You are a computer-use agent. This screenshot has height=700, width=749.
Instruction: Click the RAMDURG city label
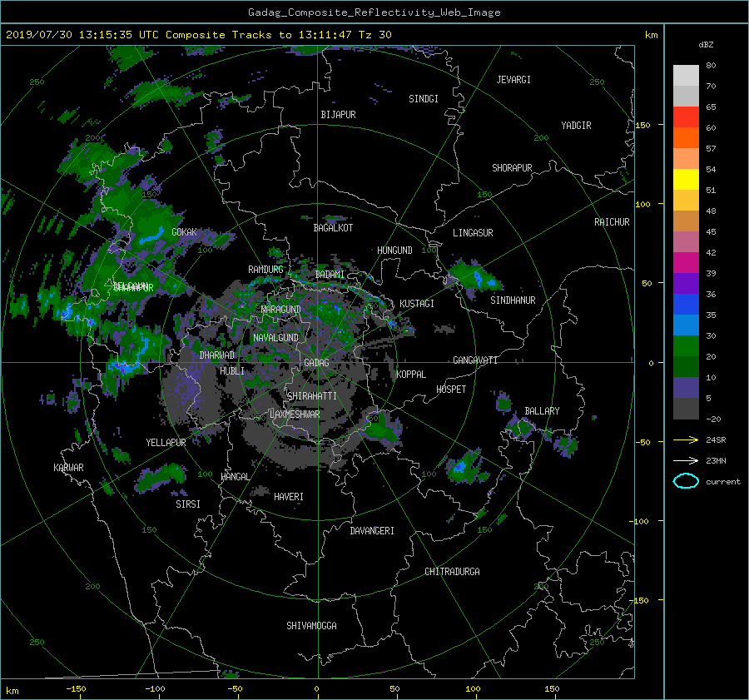click(265, 270)
